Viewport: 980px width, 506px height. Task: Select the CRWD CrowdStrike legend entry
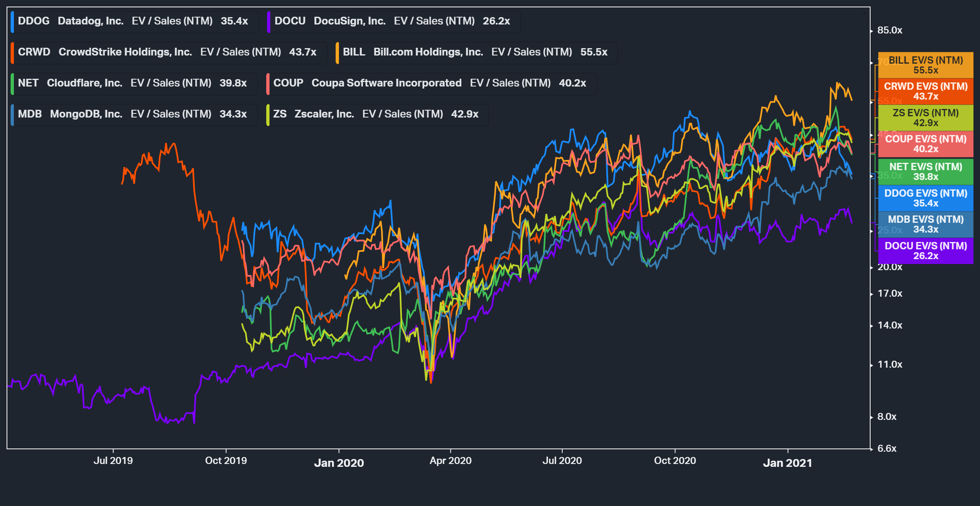tap(169, 53)
